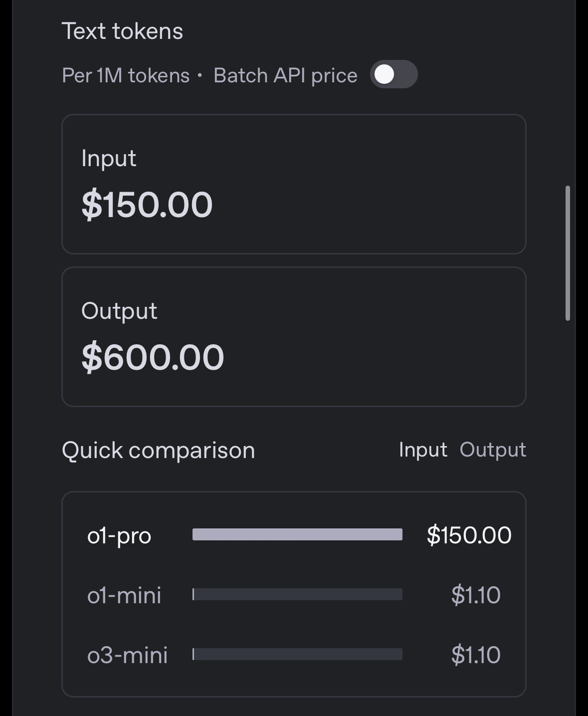Click the o3-mini $1.10 price
Viewport: 588px width, 716px height.
tap(475, 655)
